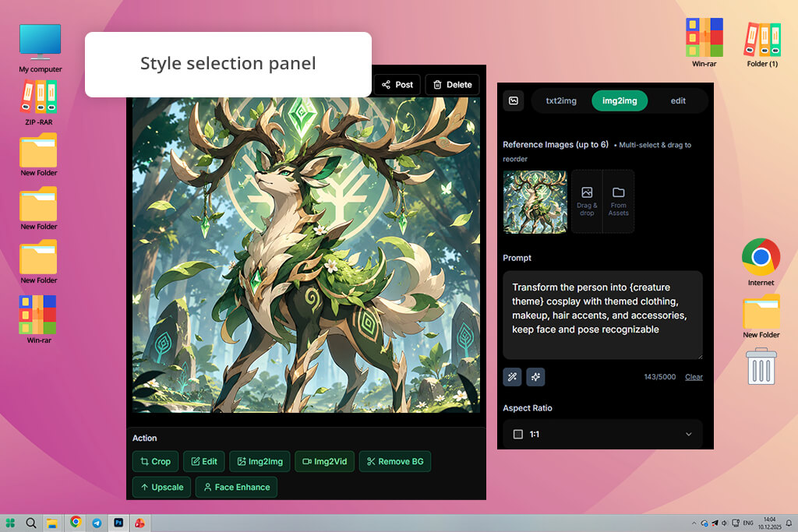Click the sparkle enhance prompt icon
Viewport: 798px width, 532px height.
point(535,377)
